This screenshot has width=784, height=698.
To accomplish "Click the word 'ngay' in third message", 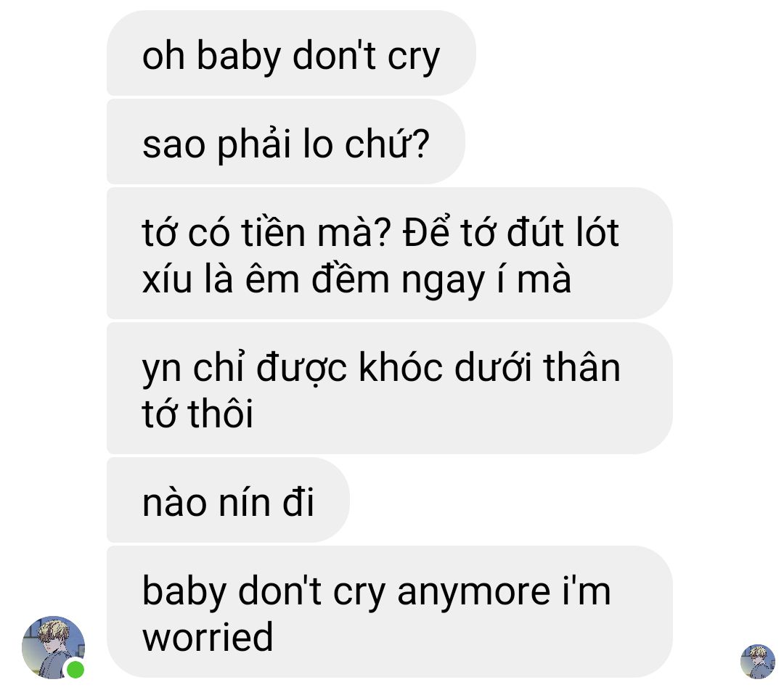I will (444, 282).
